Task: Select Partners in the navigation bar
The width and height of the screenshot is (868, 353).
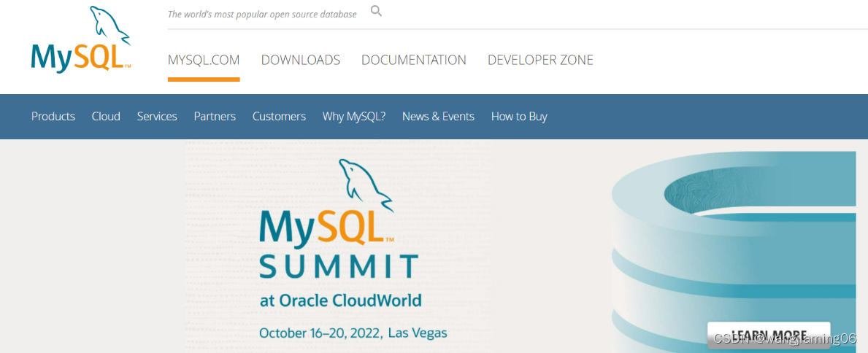Action: pos(215,116)
